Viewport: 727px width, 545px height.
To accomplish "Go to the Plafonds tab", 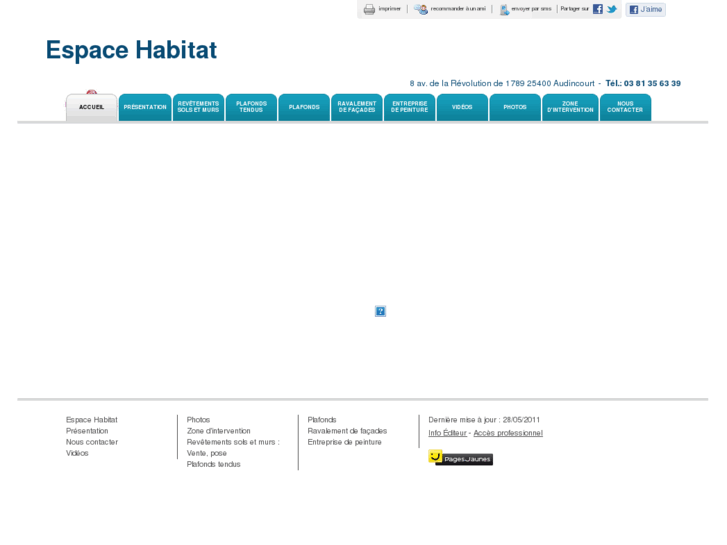I will point(304,108).
